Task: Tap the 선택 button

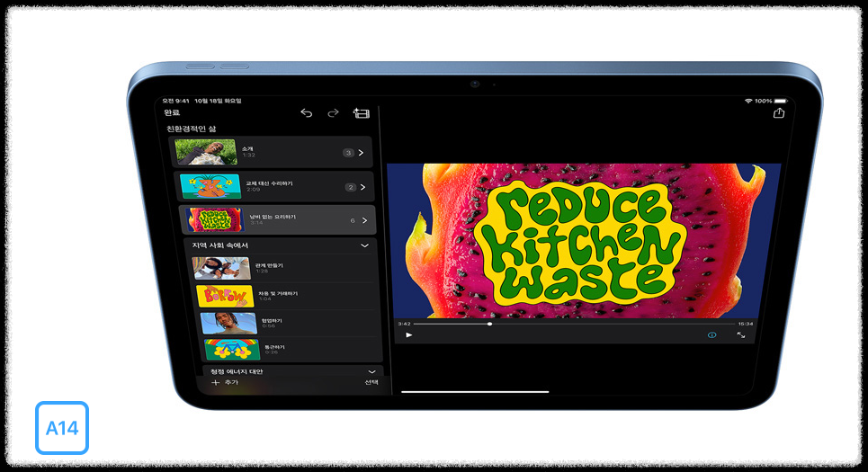Action: click(x=371, y=382)
